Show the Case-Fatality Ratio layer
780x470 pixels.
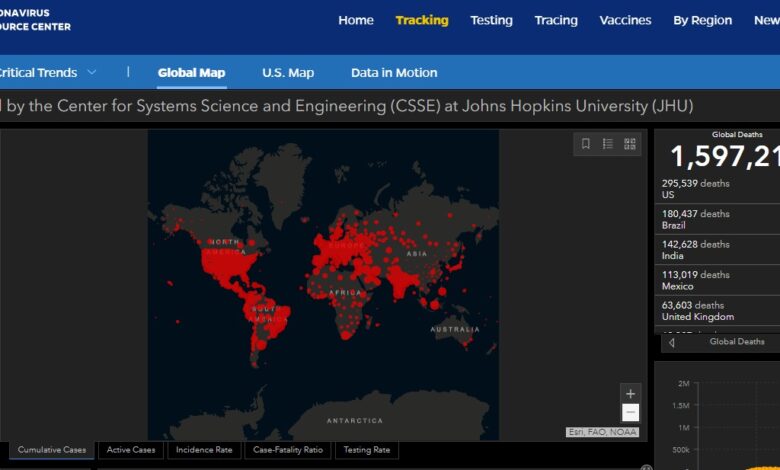288,450
